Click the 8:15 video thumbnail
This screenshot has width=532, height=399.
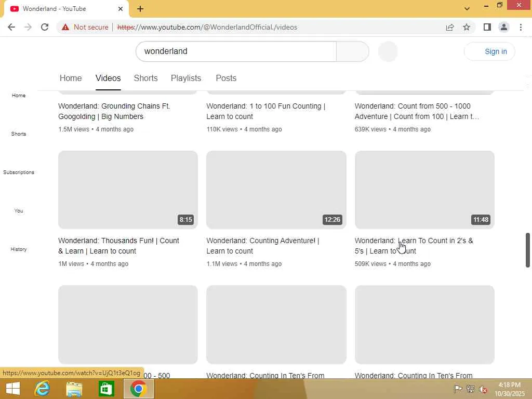(128, 190)
